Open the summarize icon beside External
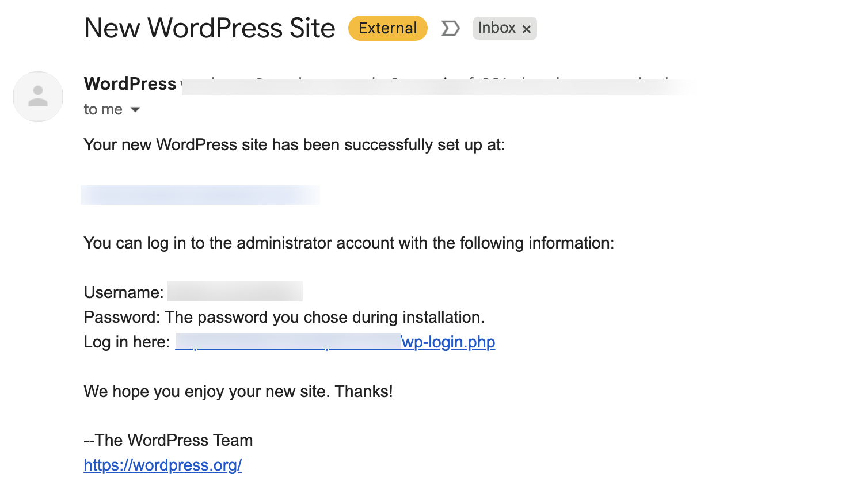The height and width of the screenshot is (489, 868). point(451,28)
